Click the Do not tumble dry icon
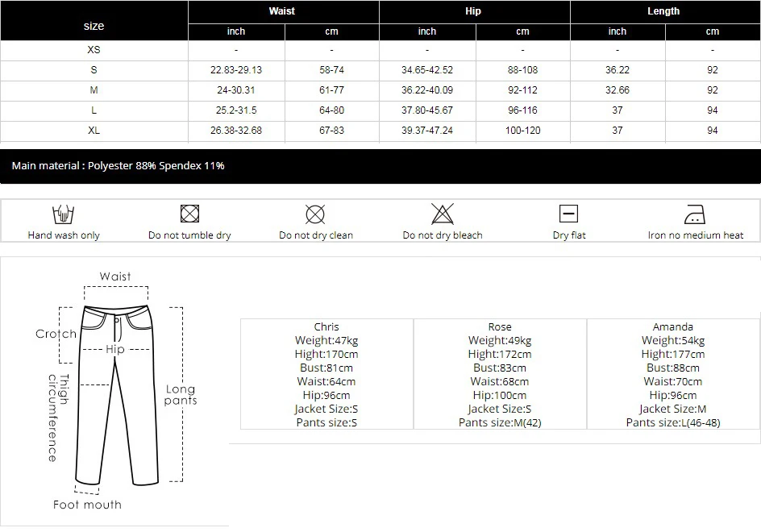 pos(189,214)
